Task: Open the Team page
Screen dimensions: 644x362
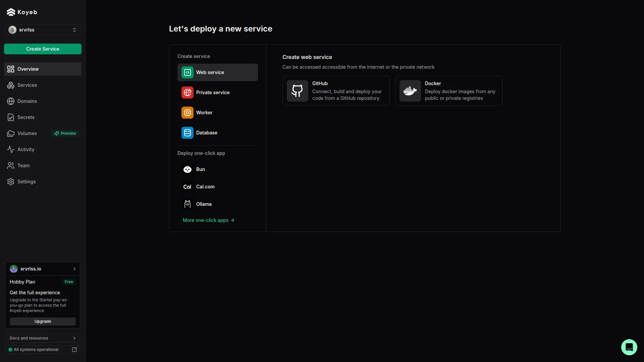Action: coord(43,166)
